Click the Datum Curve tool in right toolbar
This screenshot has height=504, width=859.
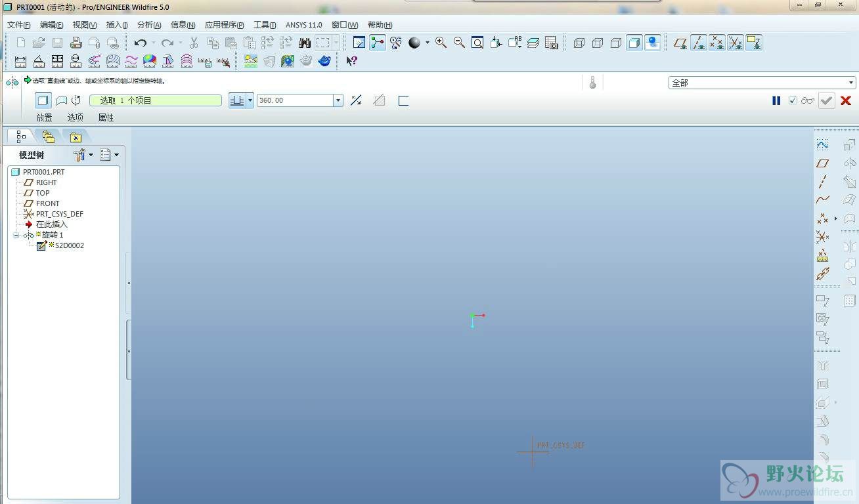[822, 199]
